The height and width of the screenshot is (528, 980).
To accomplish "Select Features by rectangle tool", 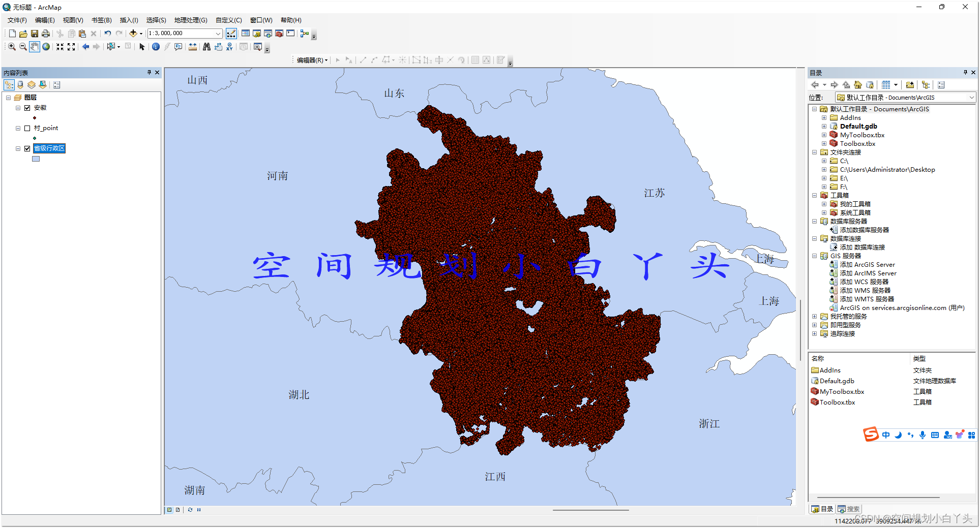I will click(111, 47).
